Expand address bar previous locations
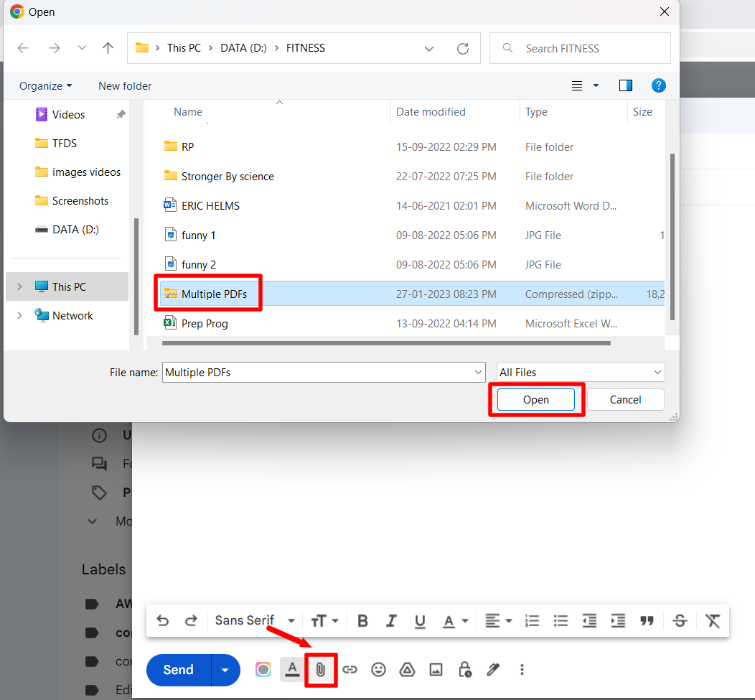Screen dimensions: 755x700 pyautogui.click(x=429, y=49)
